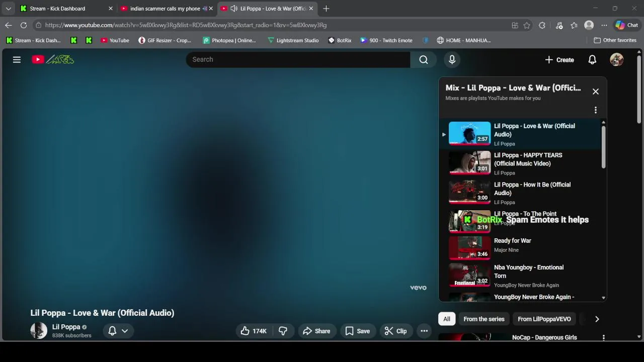Click the address bar URL
Viewport: 644px width, 362px height.
pyautogui.click(x=186, y=25)
